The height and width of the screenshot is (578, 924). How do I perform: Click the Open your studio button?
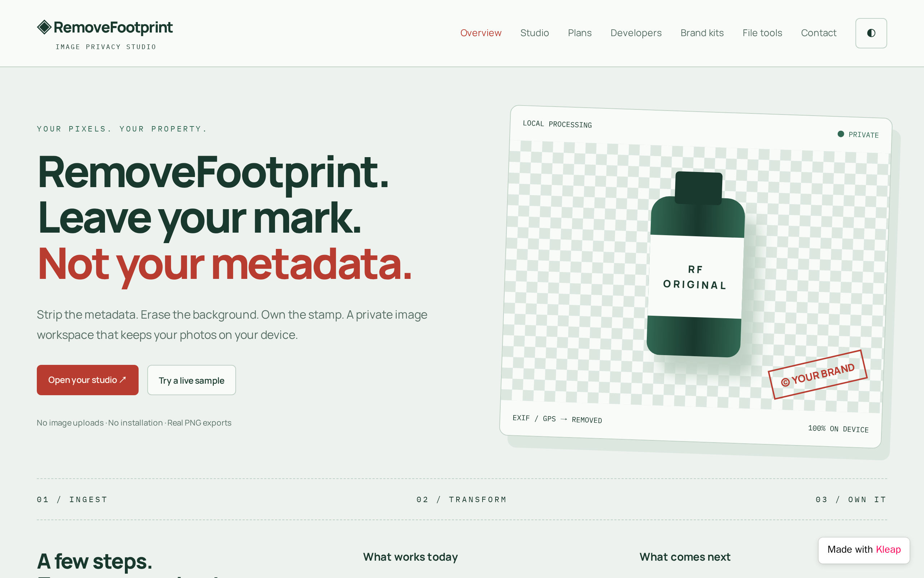(x=87, y=380)
